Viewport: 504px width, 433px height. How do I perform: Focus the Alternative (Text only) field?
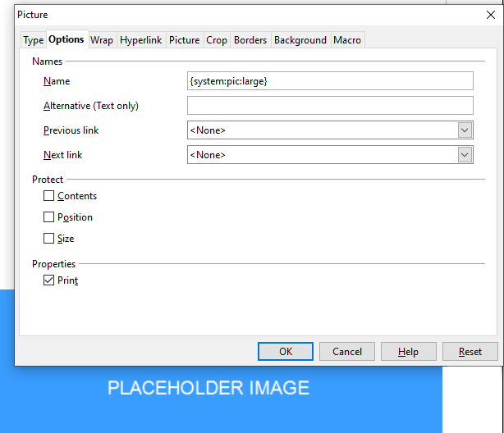point(330,105)
